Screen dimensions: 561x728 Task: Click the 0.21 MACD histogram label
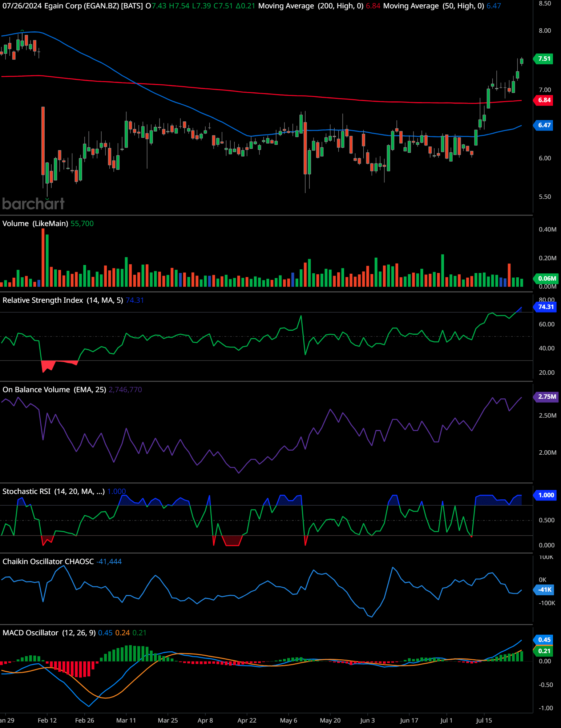click(x=544, y=651)
